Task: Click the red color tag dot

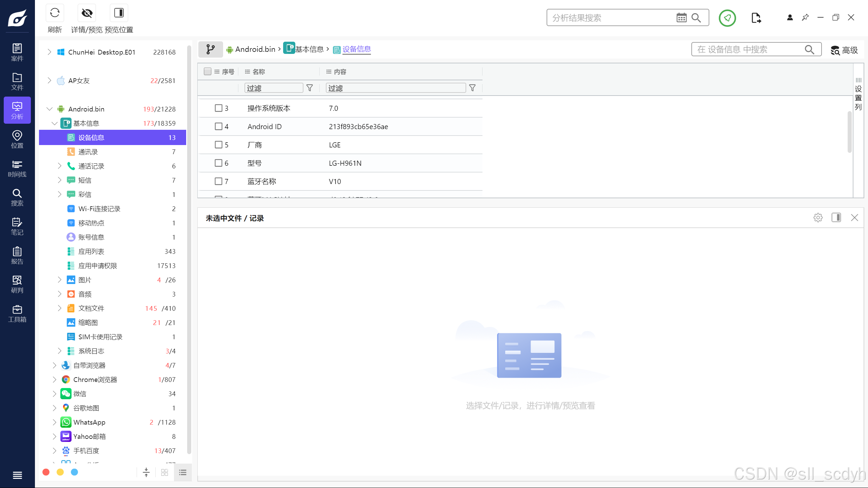Action: (46, 472)
